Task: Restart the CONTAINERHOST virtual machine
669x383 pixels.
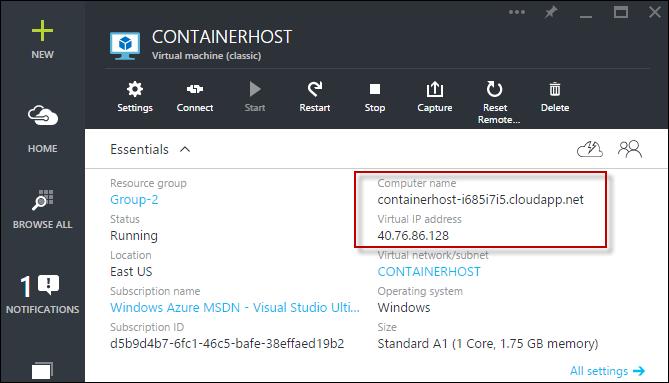Action: [315, 97]
